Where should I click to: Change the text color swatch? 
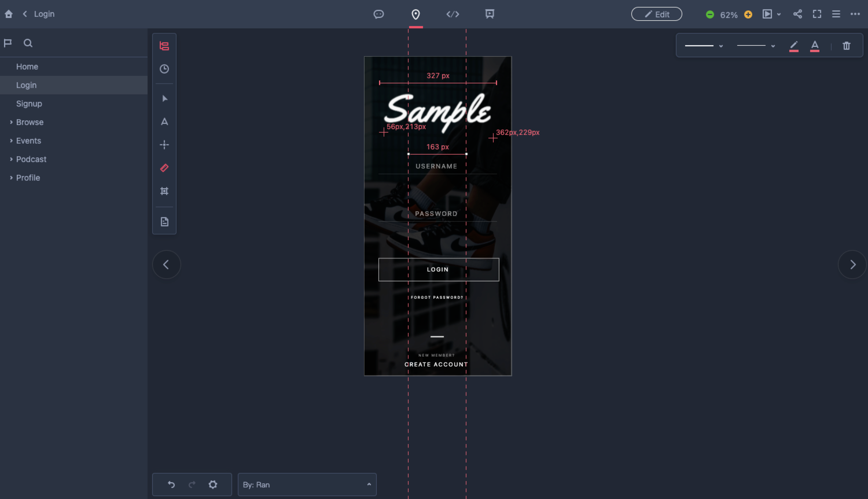[814, 46]
